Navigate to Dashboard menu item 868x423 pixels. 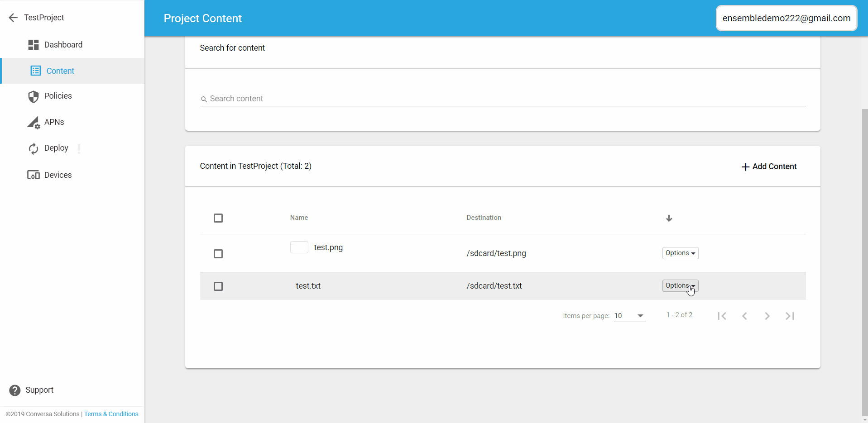[63, 45]
